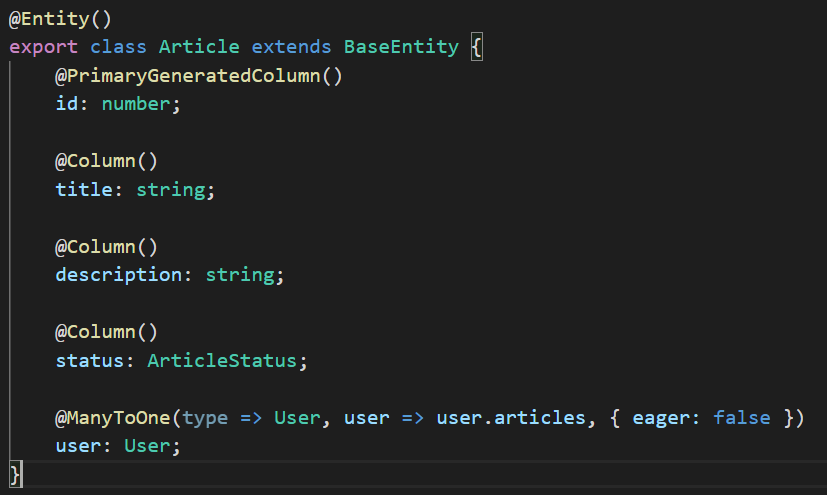827x495 pixels.
Task: Click the @Entity() decorator
Action: point(60,19)
